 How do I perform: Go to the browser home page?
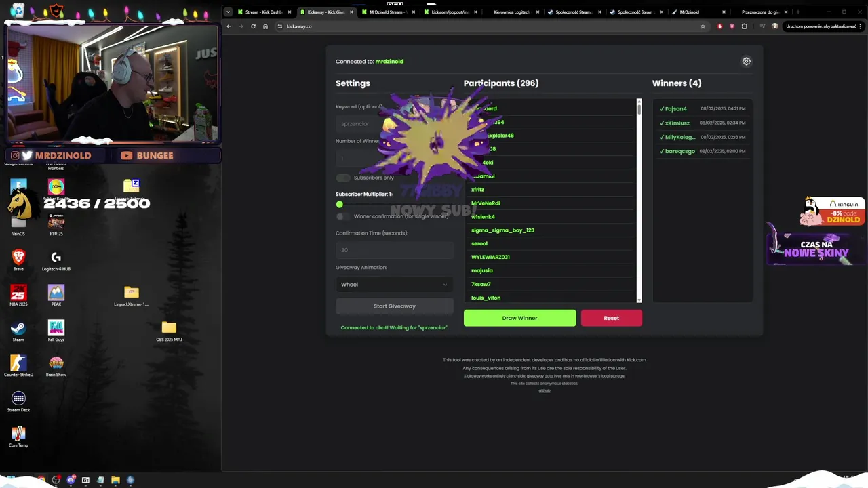coord(265,26)
